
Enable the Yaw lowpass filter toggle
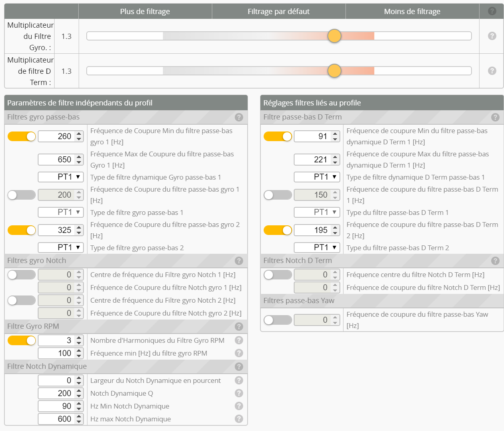[x=278, y=320]
